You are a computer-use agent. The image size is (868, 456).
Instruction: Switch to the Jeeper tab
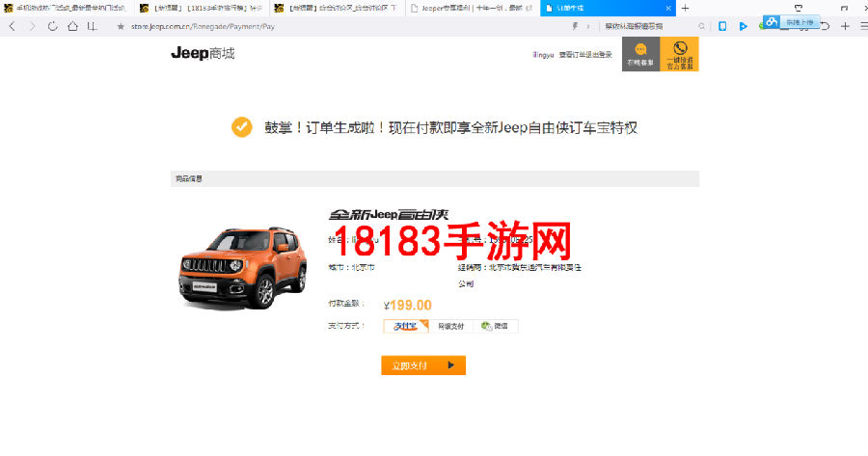(473, 8)
